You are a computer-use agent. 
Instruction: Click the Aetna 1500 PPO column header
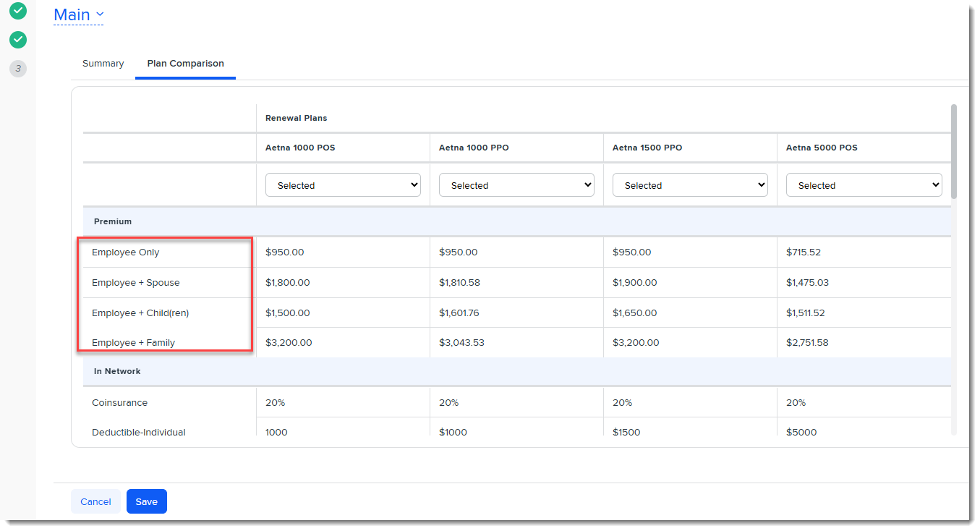[x=647, y=148]
